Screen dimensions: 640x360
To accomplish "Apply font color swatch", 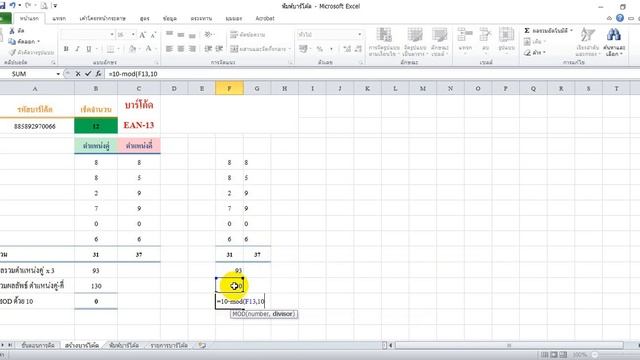I will (148, 49).
